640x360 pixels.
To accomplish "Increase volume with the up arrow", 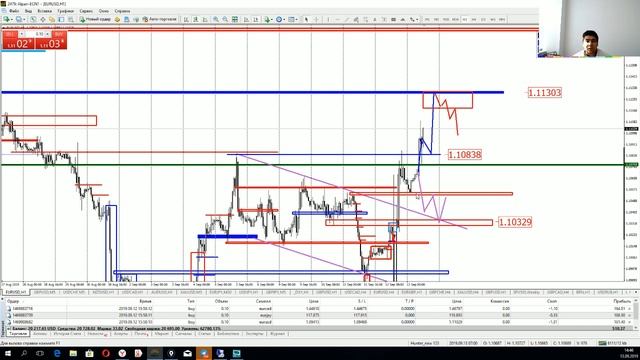I will tap(48, 34).
